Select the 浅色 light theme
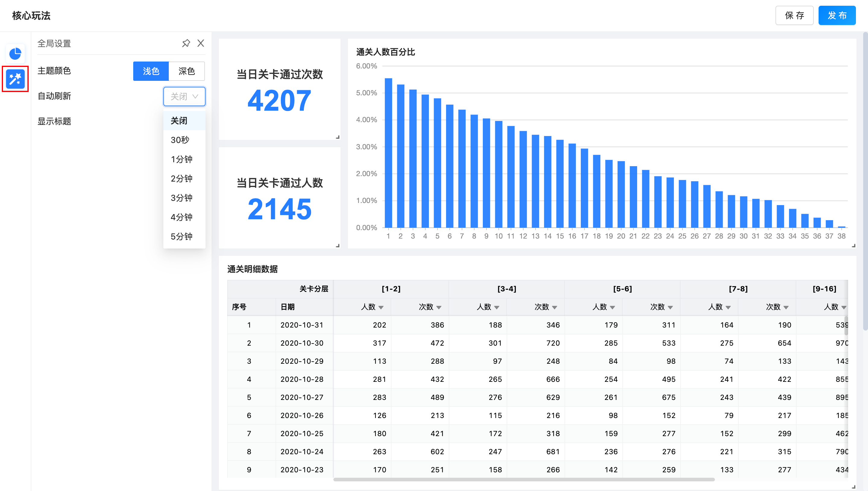This screenshot has height=491, width=868. [x=151, y=71]
